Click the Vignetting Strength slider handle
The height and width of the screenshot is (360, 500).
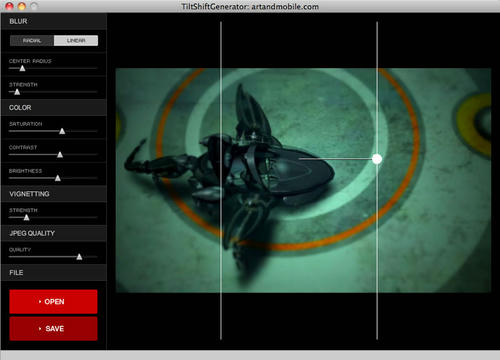(26, 217)
